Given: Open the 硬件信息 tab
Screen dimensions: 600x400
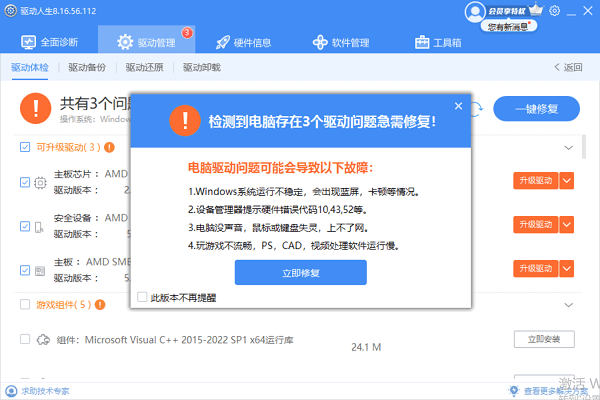Looking at the screenshot, I should 243,42.
